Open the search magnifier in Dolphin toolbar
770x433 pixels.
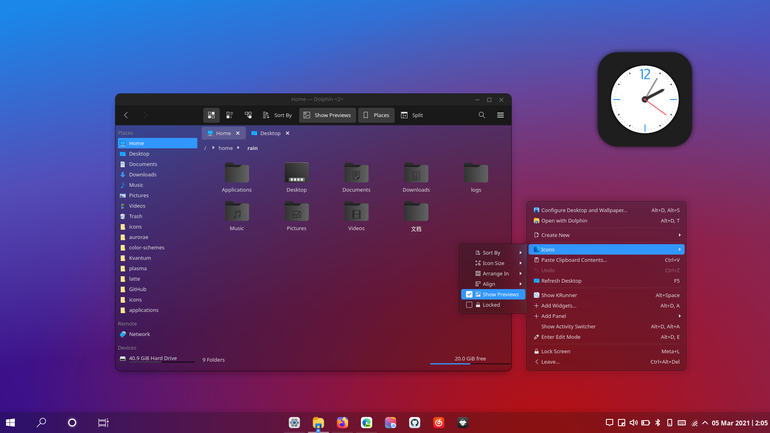tap(482, 115)
